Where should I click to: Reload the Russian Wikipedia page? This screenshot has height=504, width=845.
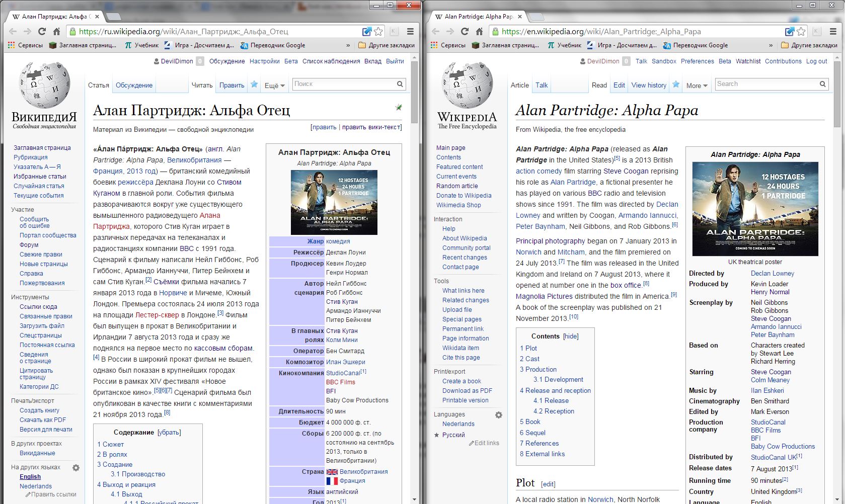click(42, 31)
